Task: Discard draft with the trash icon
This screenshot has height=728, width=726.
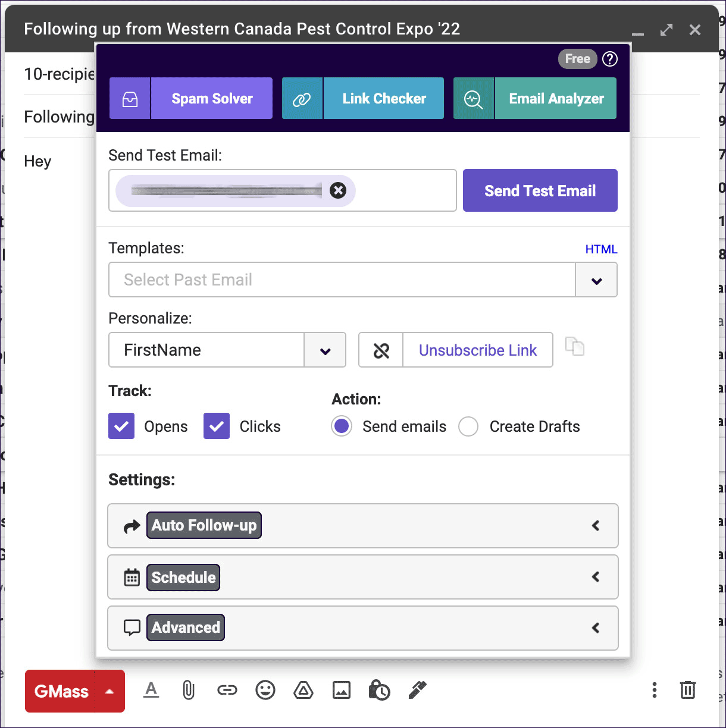Action: tap(688, 690)
